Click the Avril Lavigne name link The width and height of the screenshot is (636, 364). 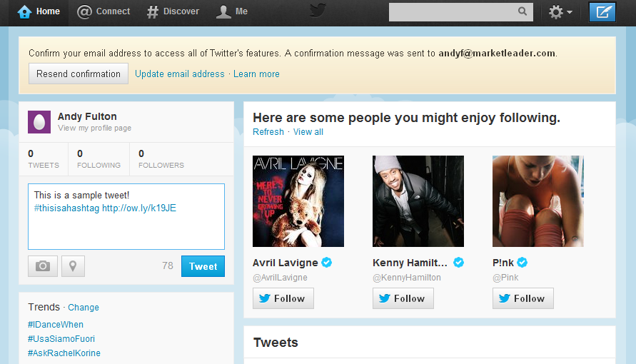(x=285, y=263)
